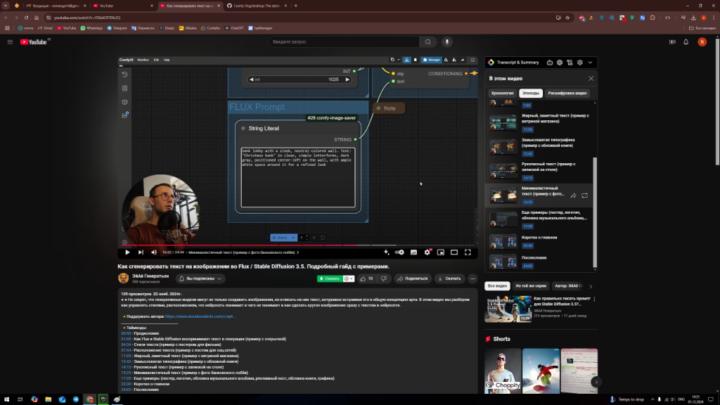This screenshot has height=405, width=720.
Task: Open chapter 'Еще примеры' in the list
Action: [540, 219]
